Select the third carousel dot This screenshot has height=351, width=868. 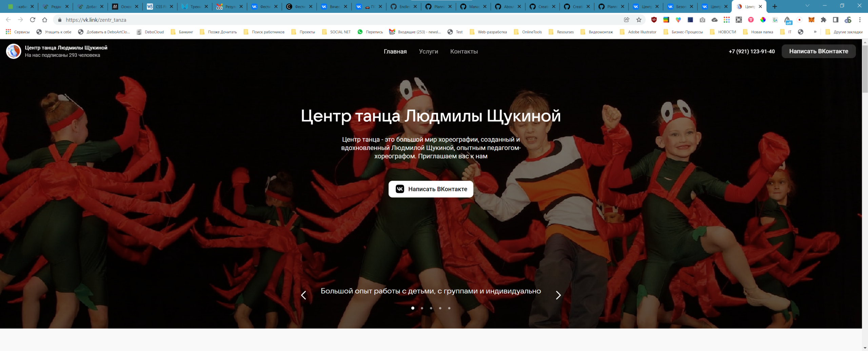point(431,308)
